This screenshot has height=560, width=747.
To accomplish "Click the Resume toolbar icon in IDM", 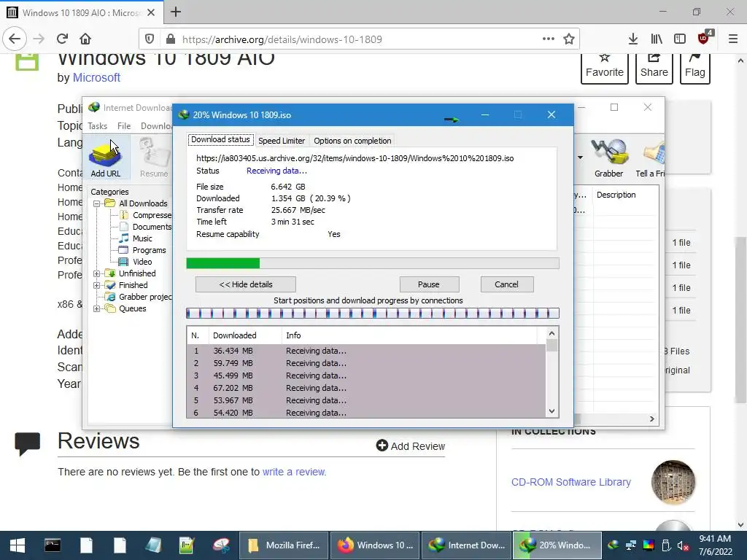I will tap(155, 158).
